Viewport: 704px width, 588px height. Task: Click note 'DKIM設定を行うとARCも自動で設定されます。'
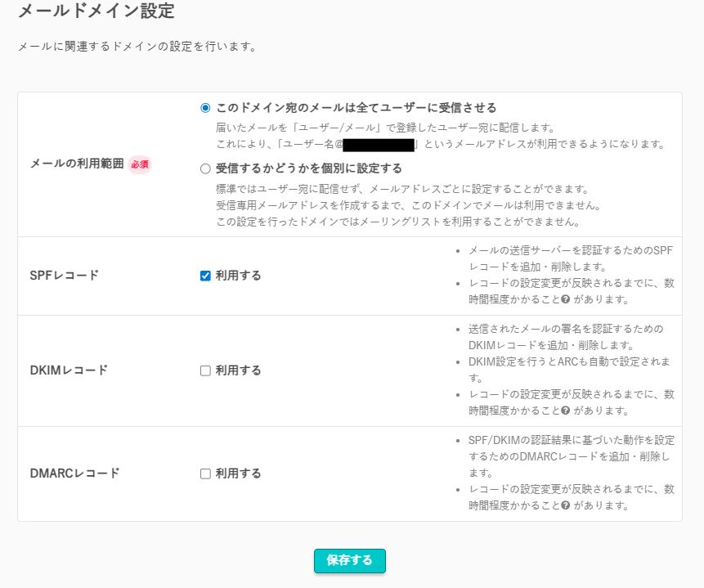[x=569, y=370]
